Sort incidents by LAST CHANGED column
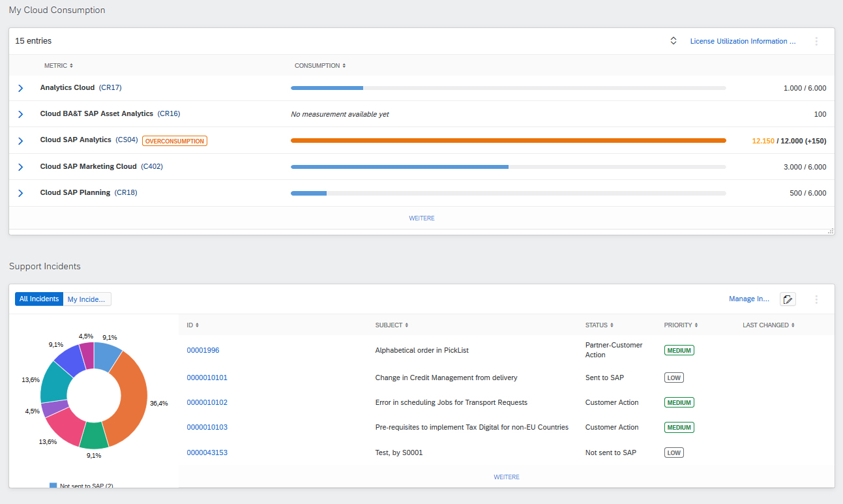The width and height of the screenshot is (843, 504). tap(769, 325)
